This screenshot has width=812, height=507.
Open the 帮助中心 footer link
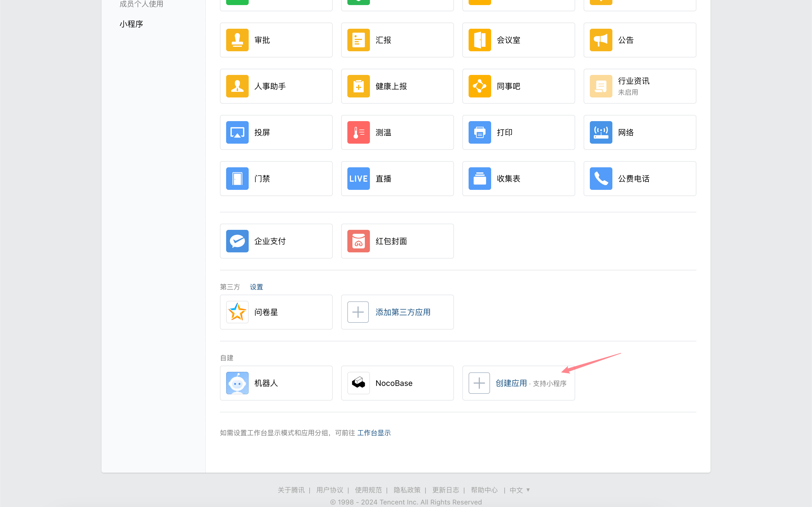click(484, 490)
